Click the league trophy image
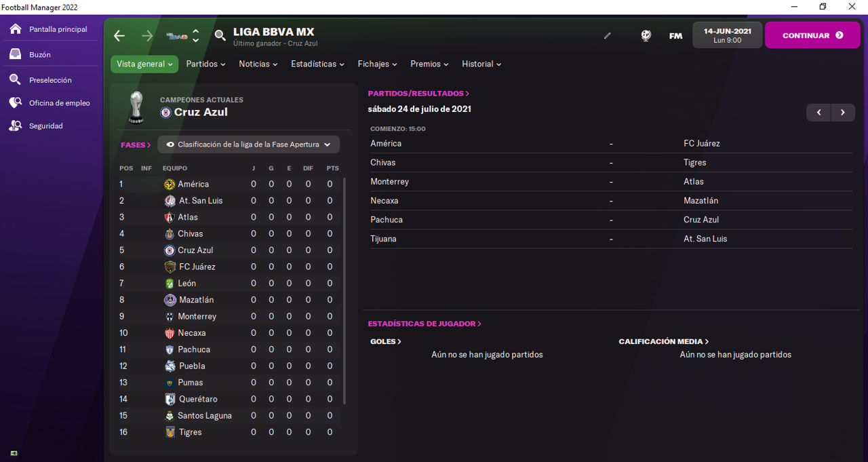 click(136, 107)
